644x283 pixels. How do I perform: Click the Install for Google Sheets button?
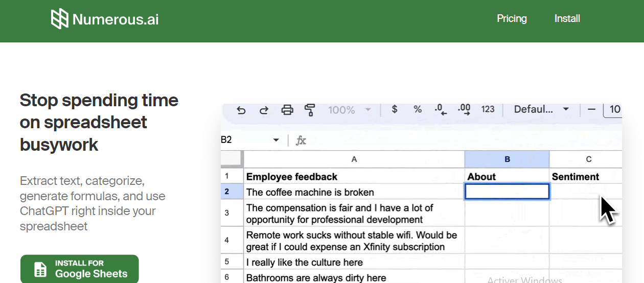click(80, 269)
